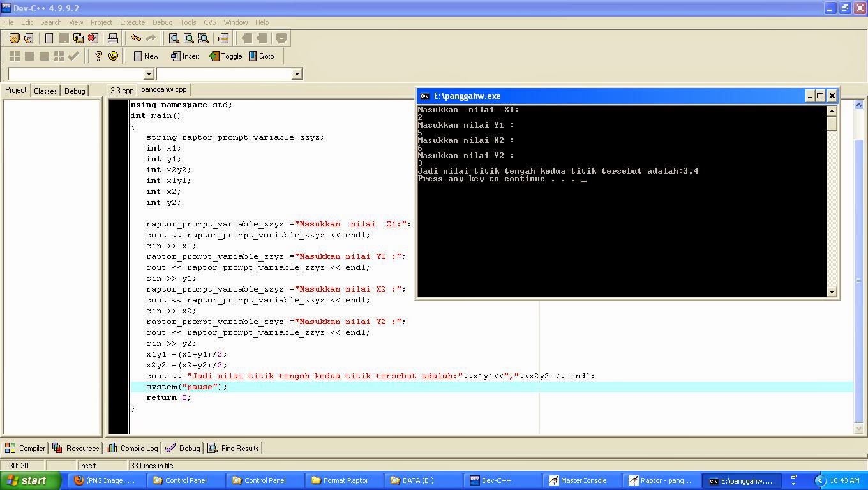Click '33 Lines in file' in status bar
The width and height of the screenshot is (868, 490).
[152, 466]
